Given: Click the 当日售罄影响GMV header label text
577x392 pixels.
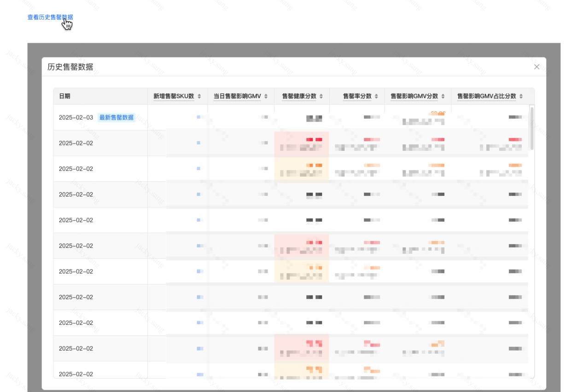Looking at the screenshot, I should 237,96.
